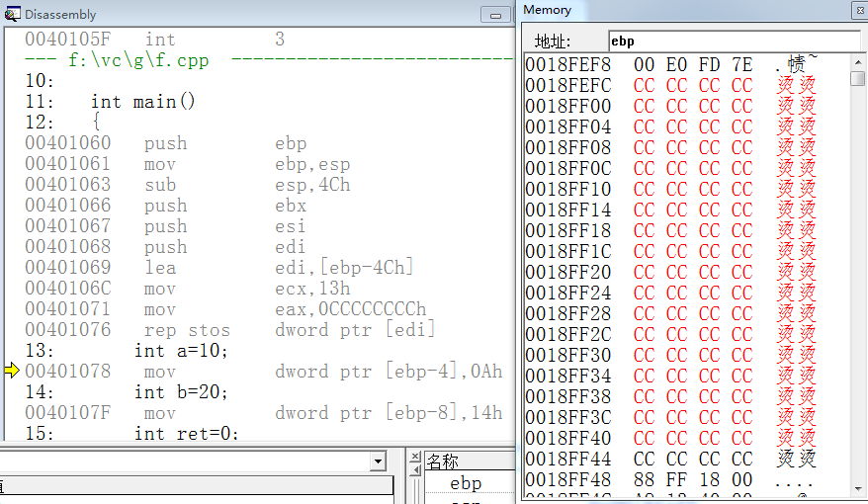Viewport: 868px width, 504px height.
Task: Click instruction 00401071 mov eax,0CCCCCCCCh
Action: (x=225, y=308)
